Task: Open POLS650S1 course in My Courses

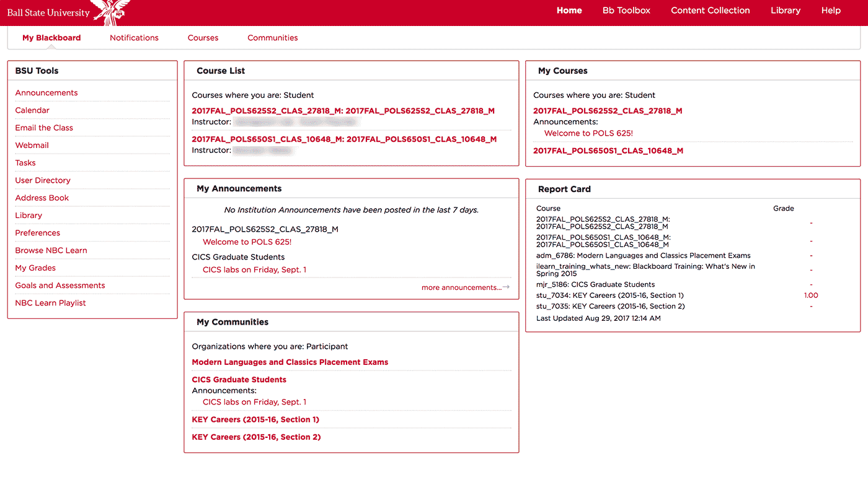Action: point(608,151)
